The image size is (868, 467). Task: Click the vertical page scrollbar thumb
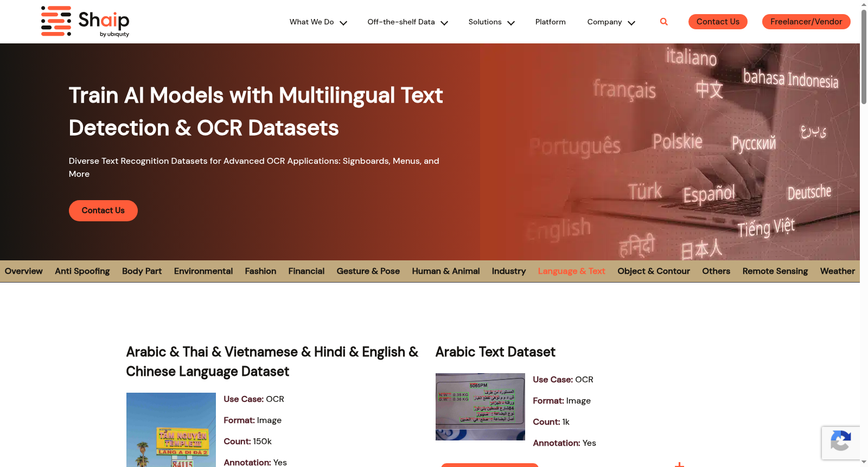pos(864,57)
